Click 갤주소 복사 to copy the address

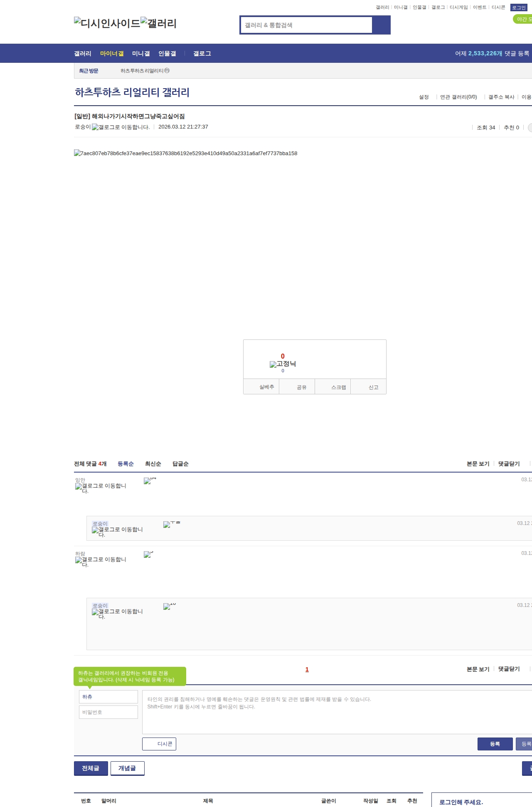[x=501, y=97]
